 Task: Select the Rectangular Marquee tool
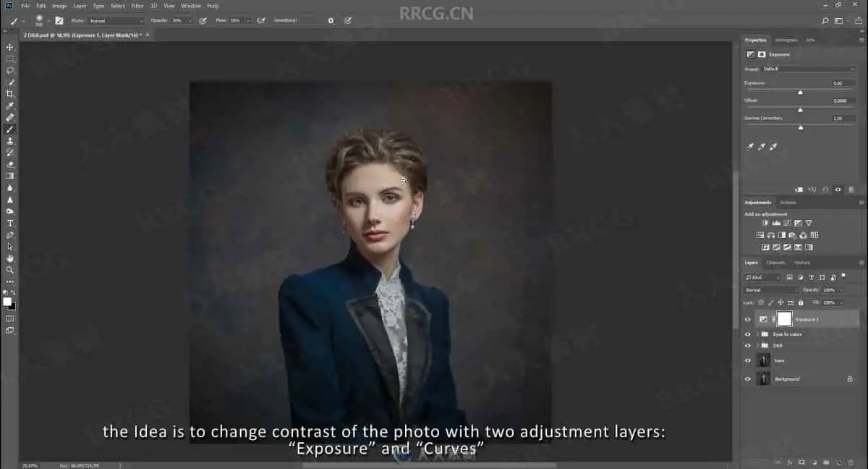click(10, 59)
